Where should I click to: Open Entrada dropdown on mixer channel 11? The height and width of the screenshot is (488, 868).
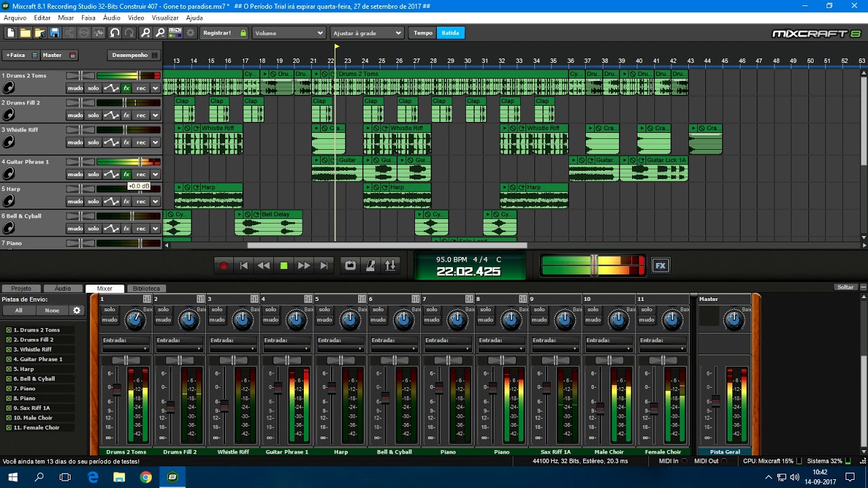coord(663,348)
